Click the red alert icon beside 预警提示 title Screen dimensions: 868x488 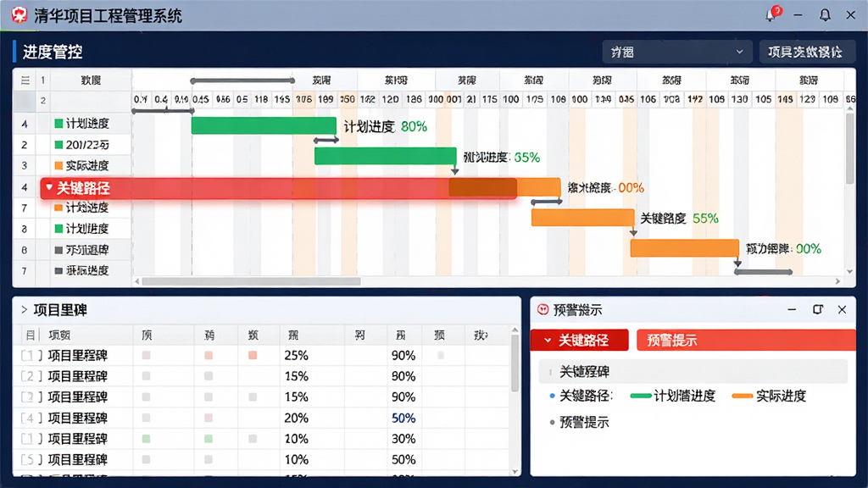tap(543, 310)
